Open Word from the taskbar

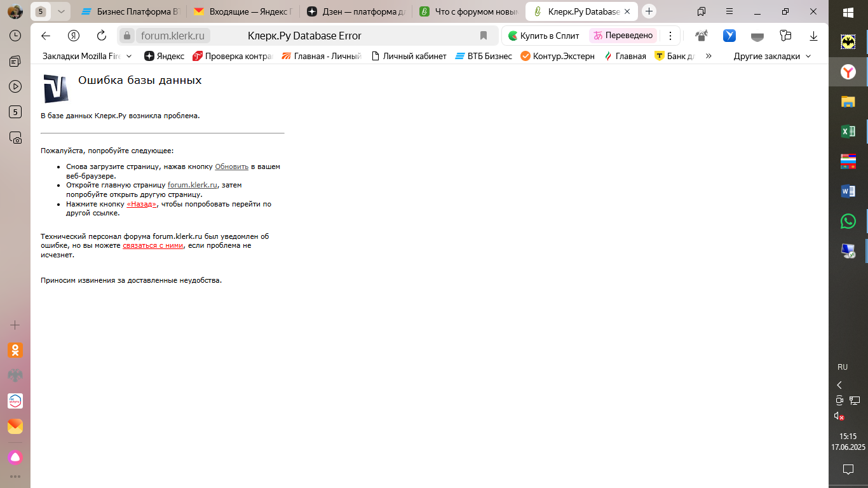[848, 191]
